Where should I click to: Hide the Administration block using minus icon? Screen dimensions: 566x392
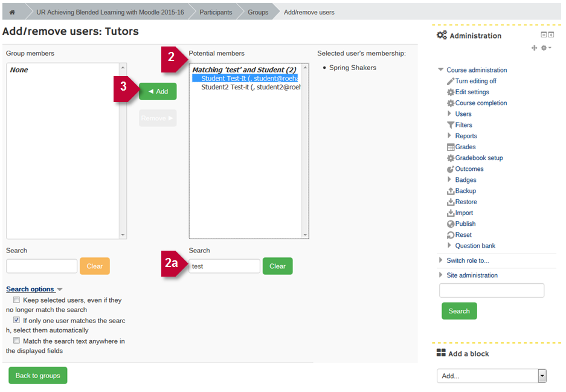click(x=544, y=34)
